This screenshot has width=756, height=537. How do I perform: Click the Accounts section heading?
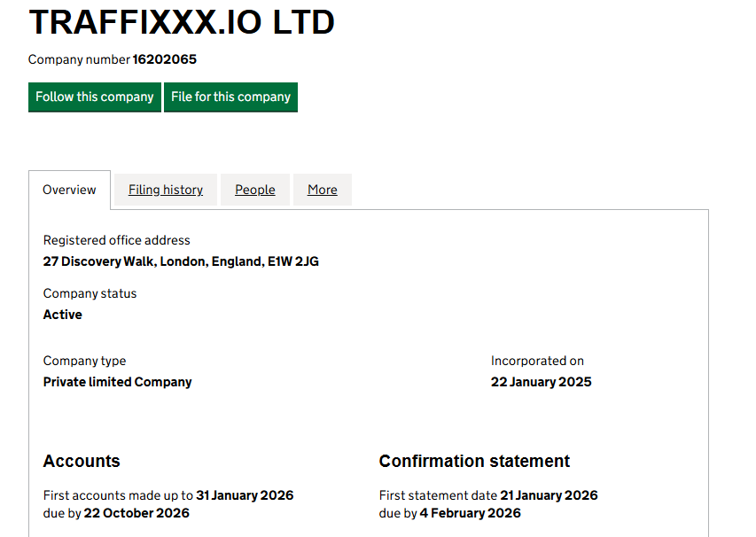pos(82,461)
